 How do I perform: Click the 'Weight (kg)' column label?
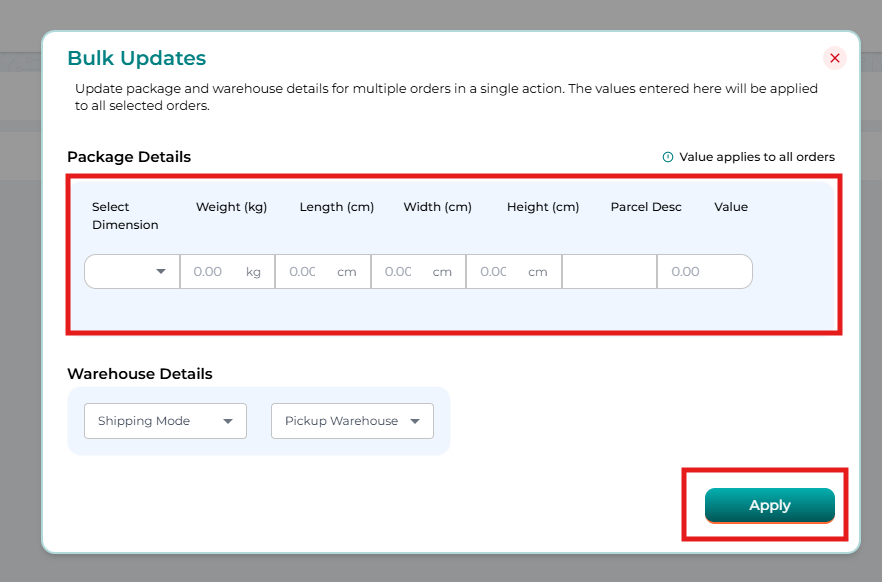coord(231,207)
